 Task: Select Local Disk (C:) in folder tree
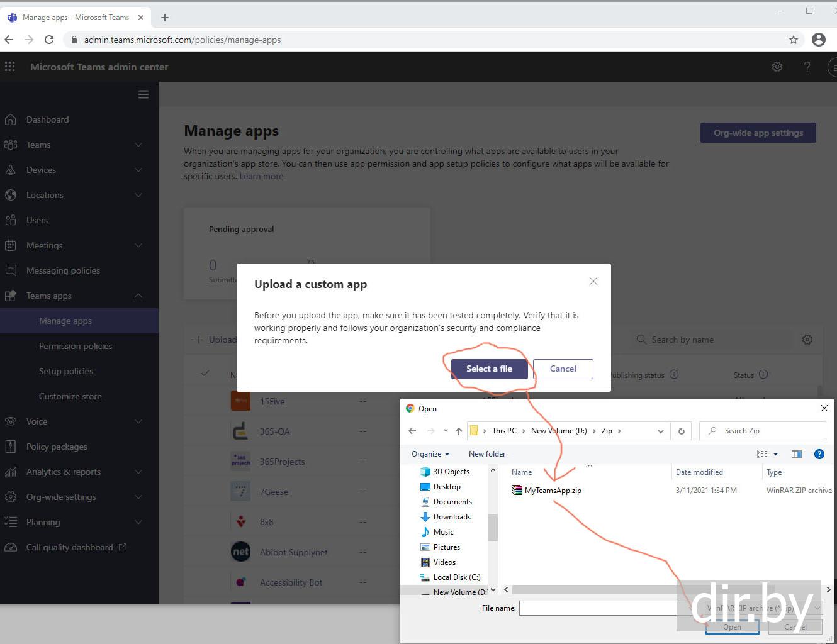pyautogui.click(x=456, y=577)
